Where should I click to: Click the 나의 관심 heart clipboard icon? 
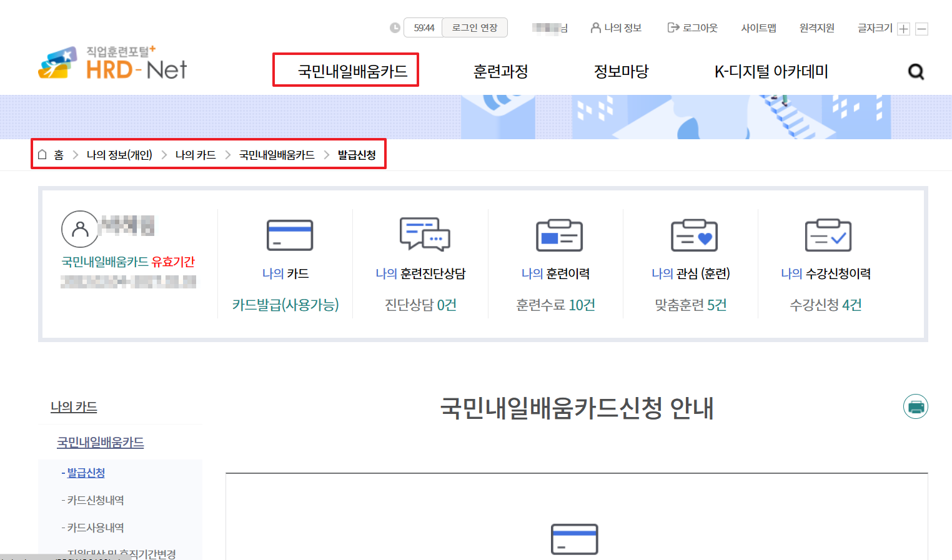(694, 235)
